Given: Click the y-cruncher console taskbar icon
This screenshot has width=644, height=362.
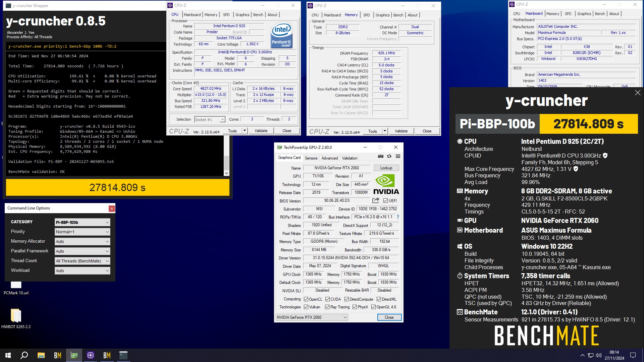Looking at the screenshot, I should click(x=123, y=355).
